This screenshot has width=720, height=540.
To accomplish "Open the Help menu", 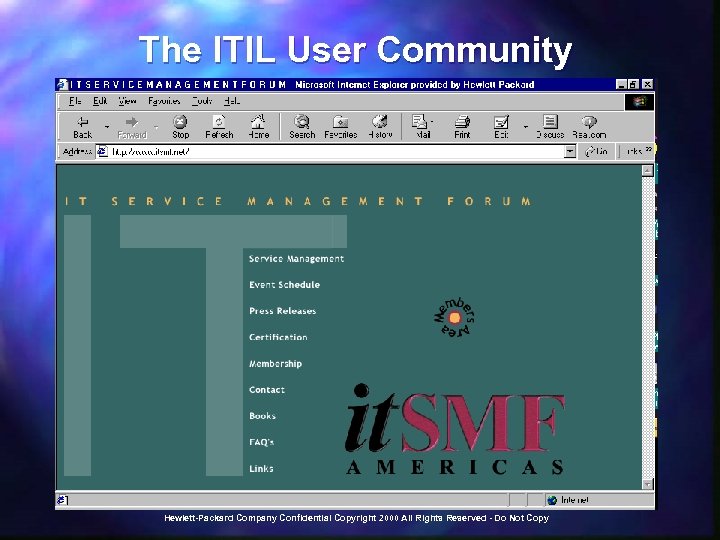I will point(231,101).
